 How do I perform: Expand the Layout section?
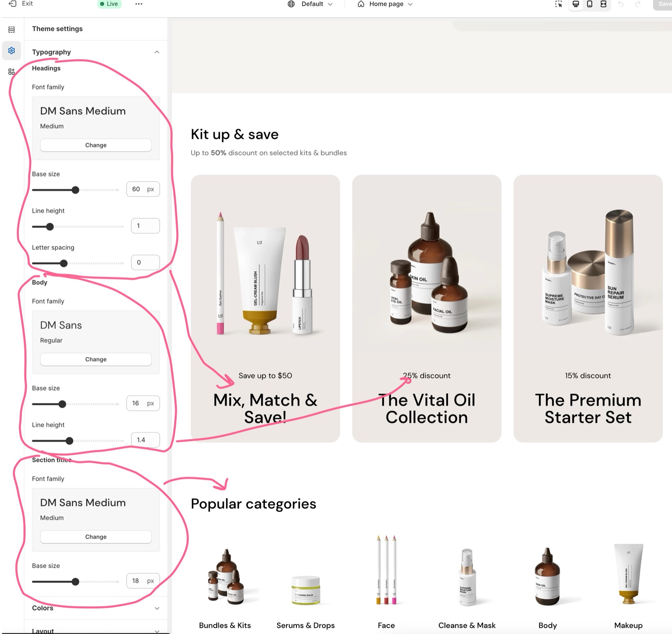157,631
